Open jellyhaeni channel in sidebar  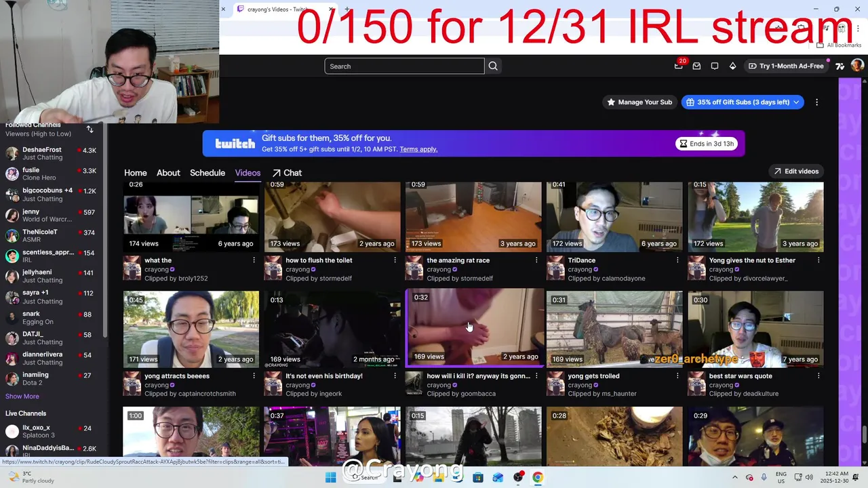[53, 276]
